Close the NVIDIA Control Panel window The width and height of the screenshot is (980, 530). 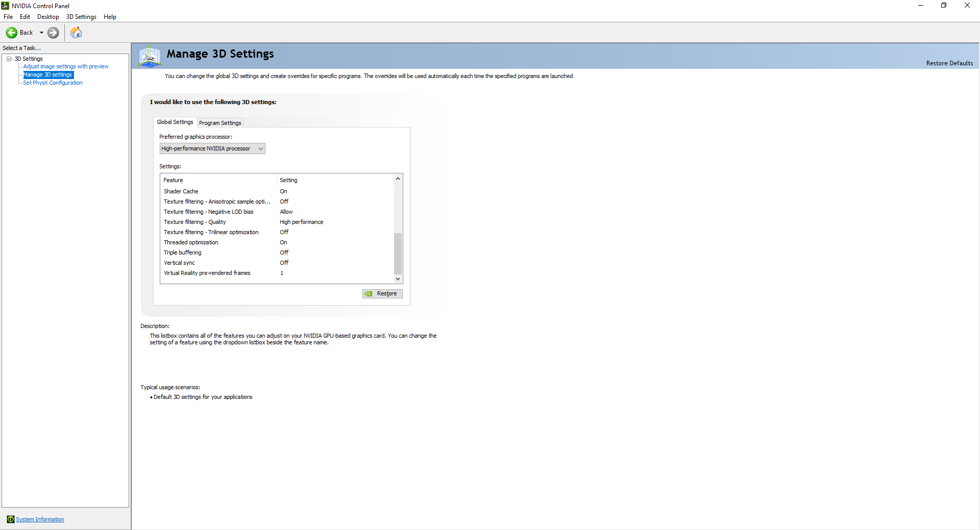[967, 6]
